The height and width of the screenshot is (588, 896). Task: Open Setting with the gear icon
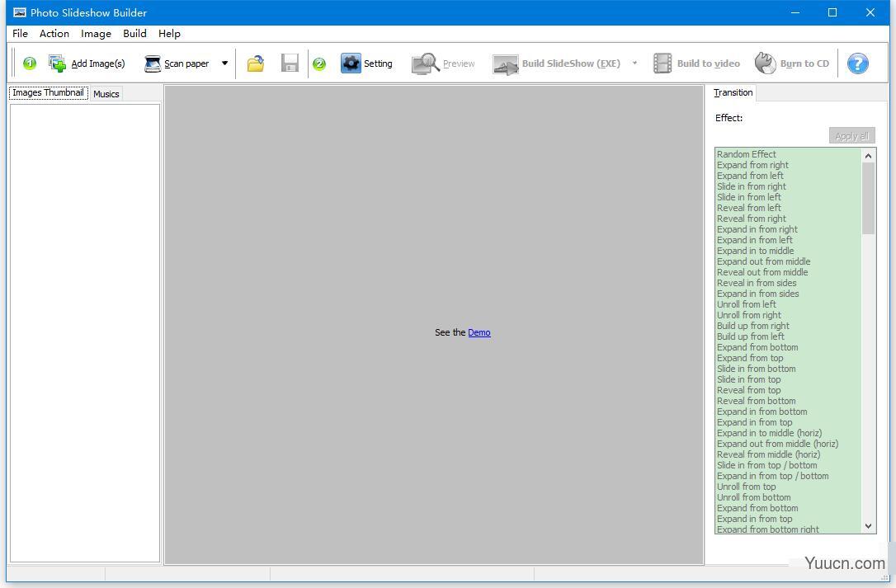[351, 64]
